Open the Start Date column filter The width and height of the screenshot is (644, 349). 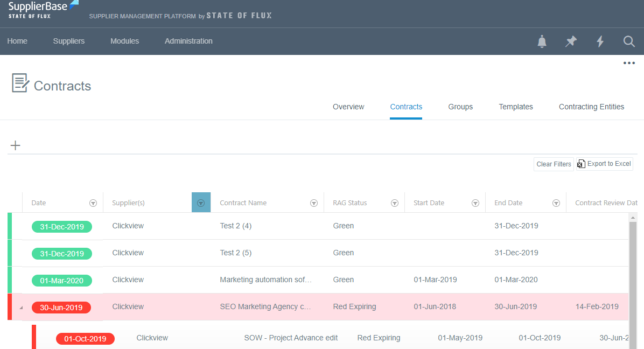click(475, 203)
